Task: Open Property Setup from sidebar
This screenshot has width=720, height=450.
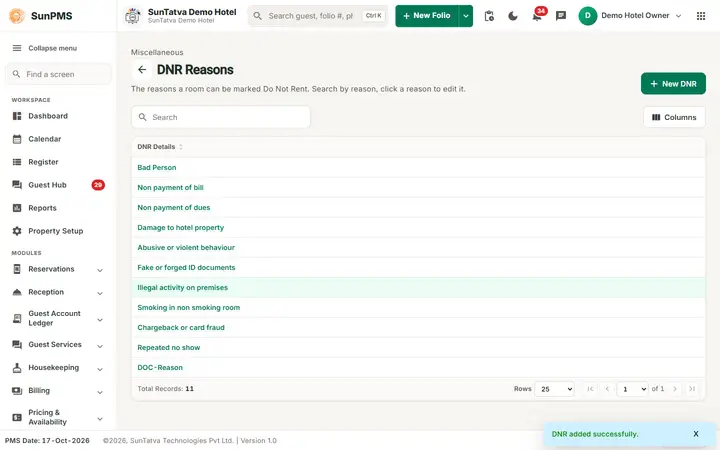Action: tap(48, 231)
